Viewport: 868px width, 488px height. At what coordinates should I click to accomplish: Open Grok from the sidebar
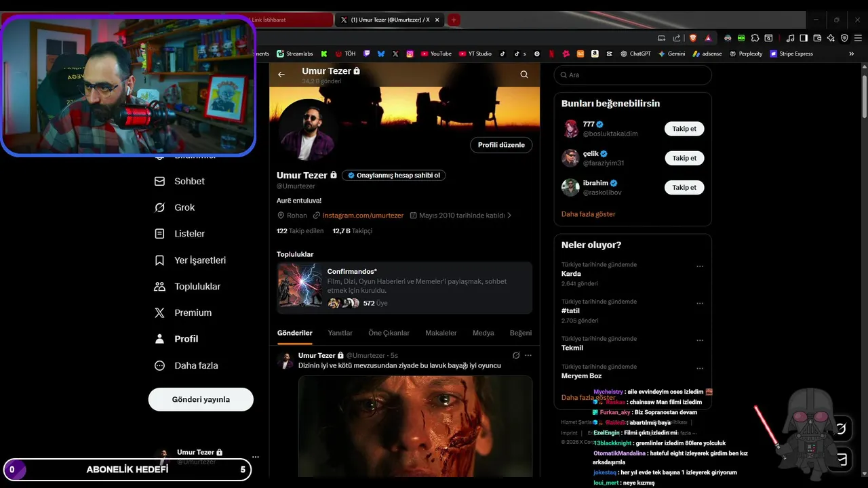(x=175, y=207)
